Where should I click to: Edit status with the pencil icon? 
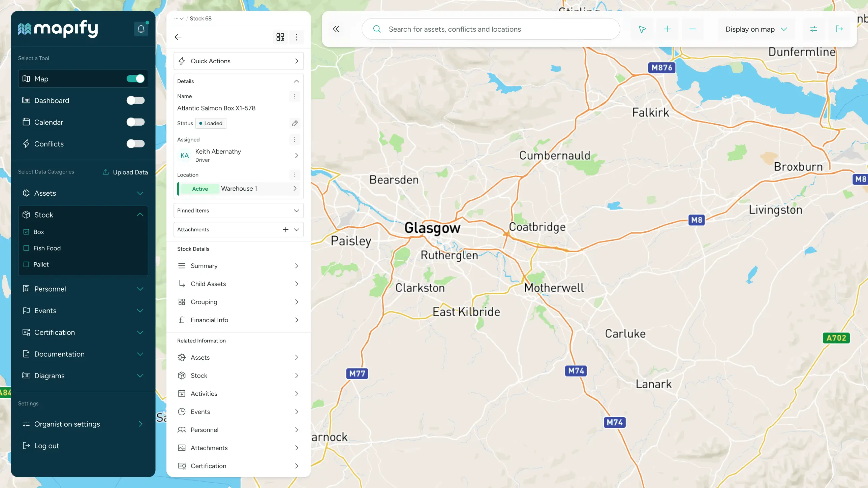pos(294,123)
